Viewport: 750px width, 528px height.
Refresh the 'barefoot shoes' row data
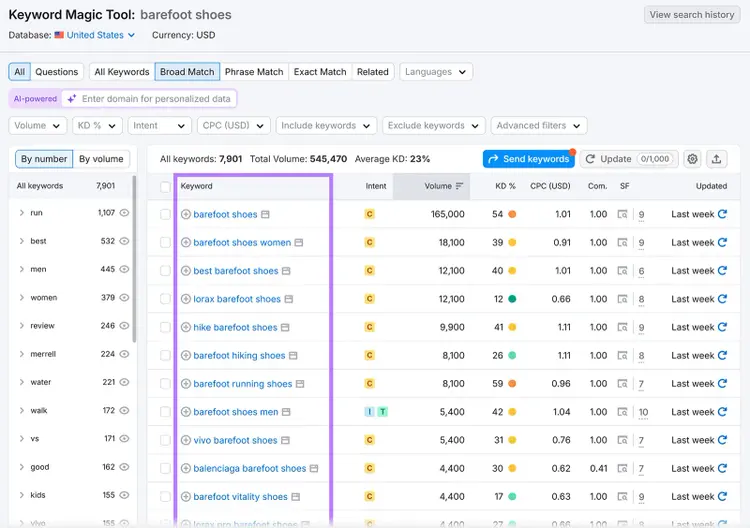(722, 214)
